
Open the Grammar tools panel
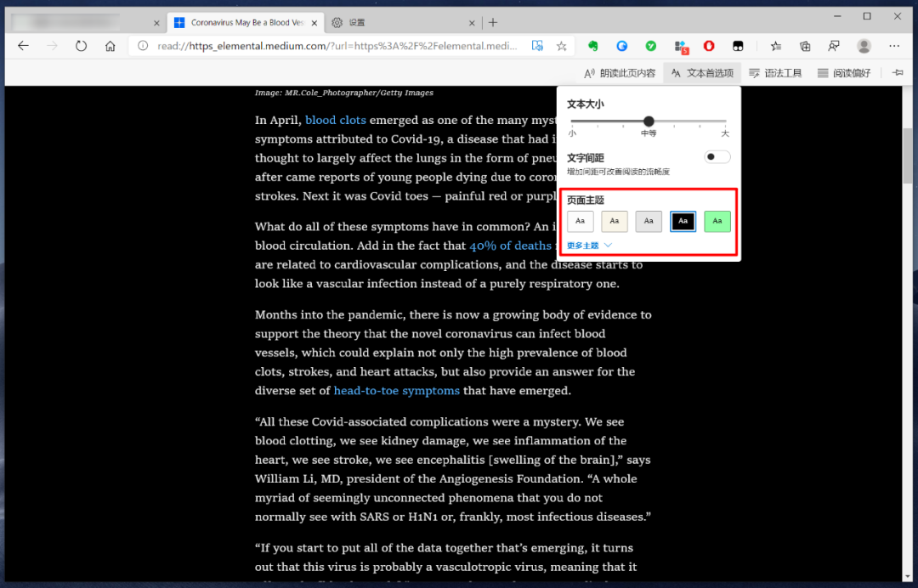pyautogui.click(x=774, y=73)
